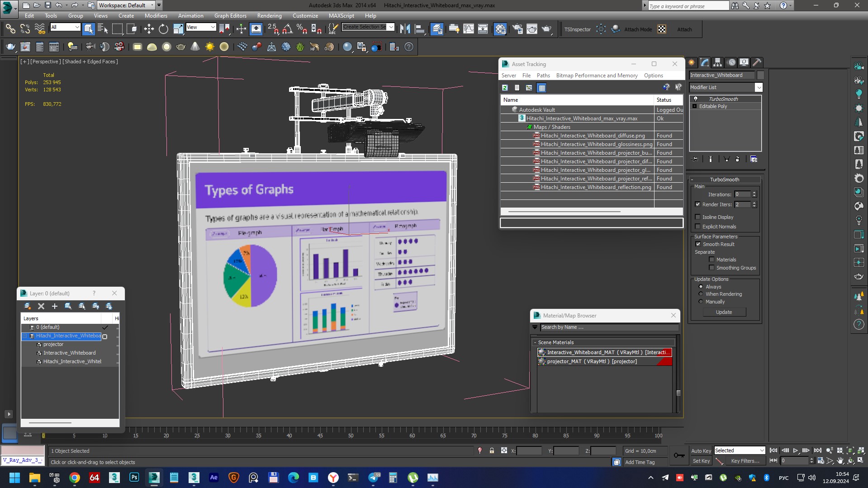Open the selection filter All dropdown
This screenshot has height=488, width=868.
pos(65,27)
